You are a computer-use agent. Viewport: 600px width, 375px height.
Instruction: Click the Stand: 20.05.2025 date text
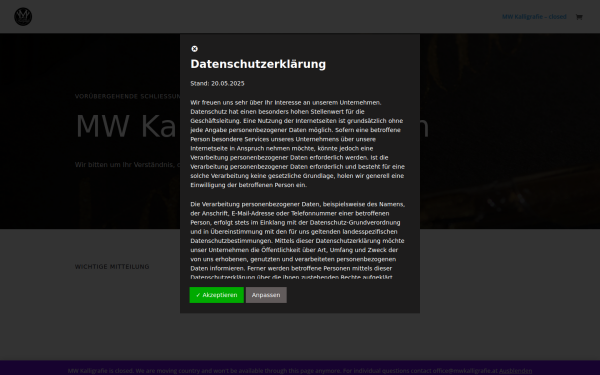coord(217,83)
